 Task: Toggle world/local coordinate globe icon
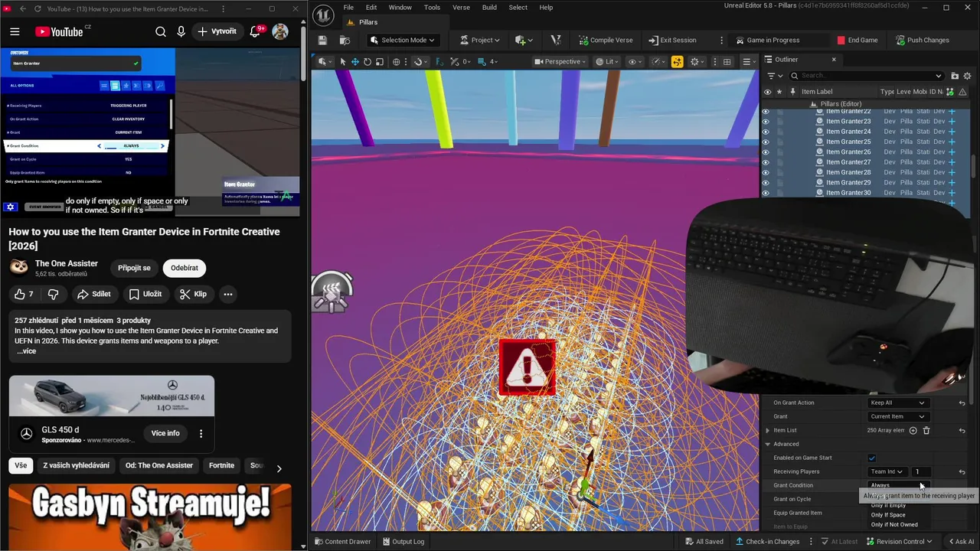[x=397, y=61]
